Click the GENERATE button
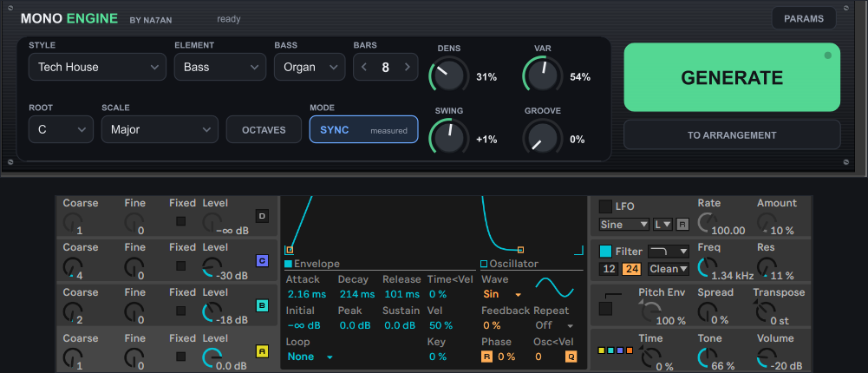 pyautogui.click(x=732, y=77)
